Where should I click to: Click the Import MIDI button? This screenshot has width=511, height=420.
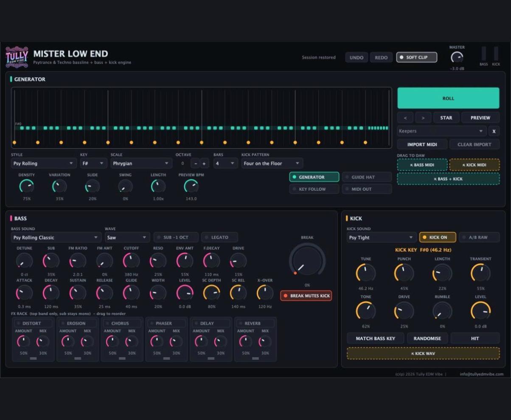(422, 144)
